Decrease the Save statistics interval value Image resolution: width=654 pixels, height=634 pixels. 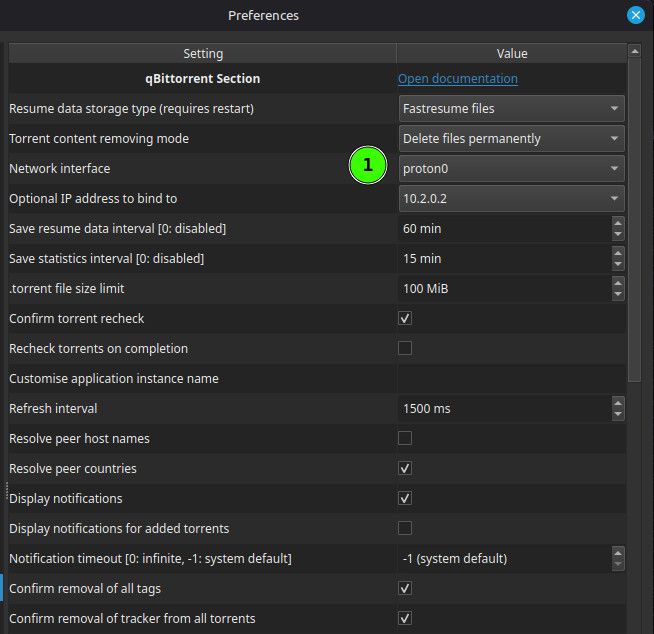618,264
